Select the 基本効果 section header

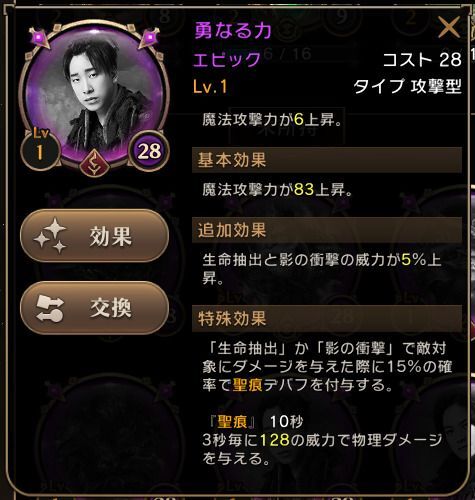[x=327, y=160]
